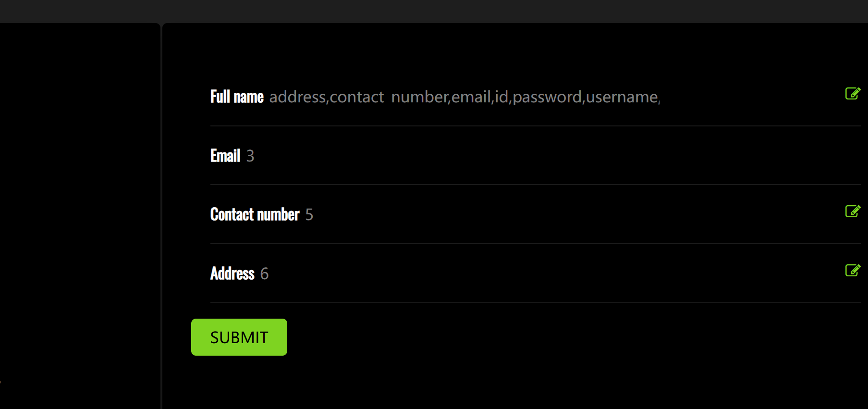This screenshot has width=868, height=409.
Task: Select the Contact number label
Action: point(255,214)
